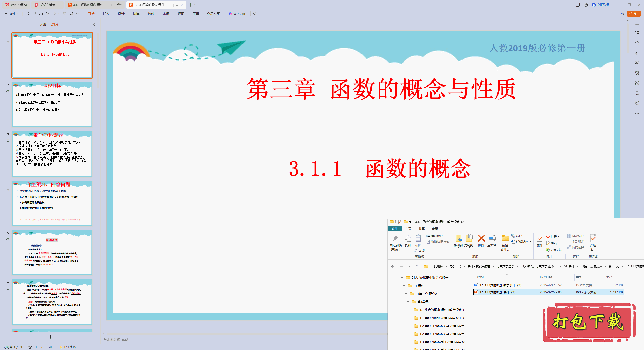Open the Explorer 共享 tab
This screenshot has width=644, height=350.
[421, 229]
